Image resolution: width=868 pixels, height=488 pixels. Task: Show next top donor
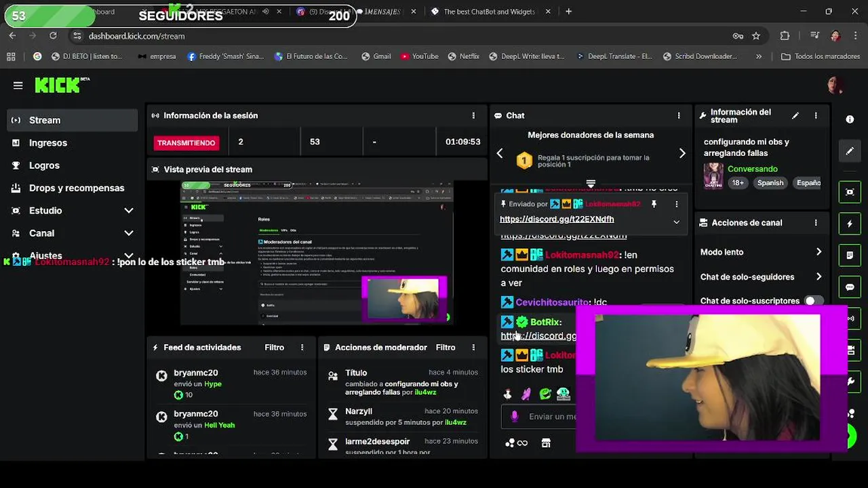682,154
